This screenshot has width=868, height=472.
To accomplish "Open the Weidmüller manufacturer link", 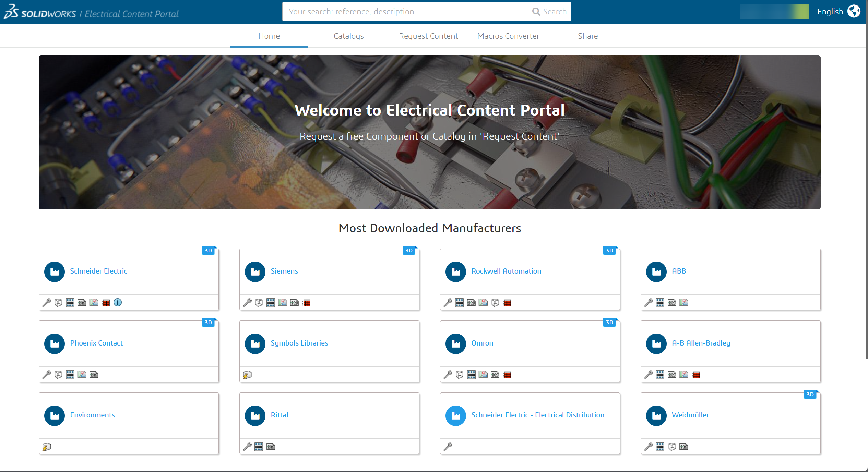I will [x=690, y=415].
